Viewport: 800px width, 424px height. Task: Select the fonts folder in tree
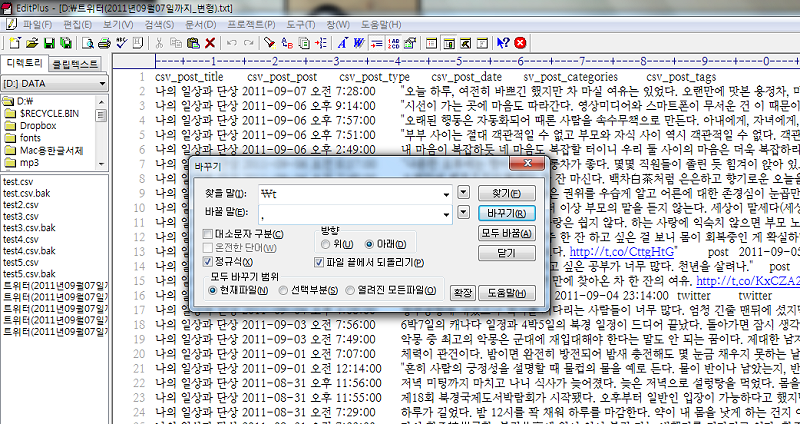[x=30, y=138]
